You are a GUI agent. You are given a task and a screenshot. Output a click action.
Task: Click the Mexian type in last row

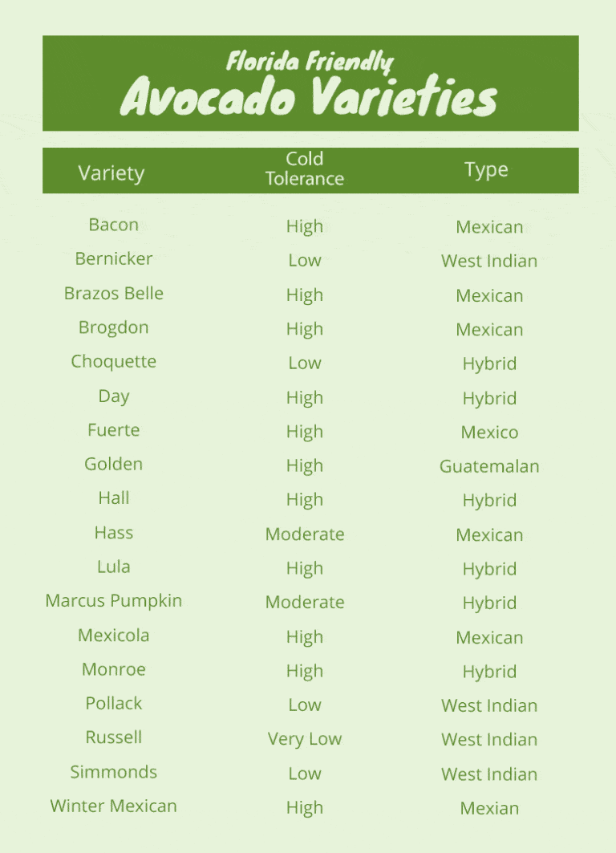pyautogui.click(x=489, y=808)
